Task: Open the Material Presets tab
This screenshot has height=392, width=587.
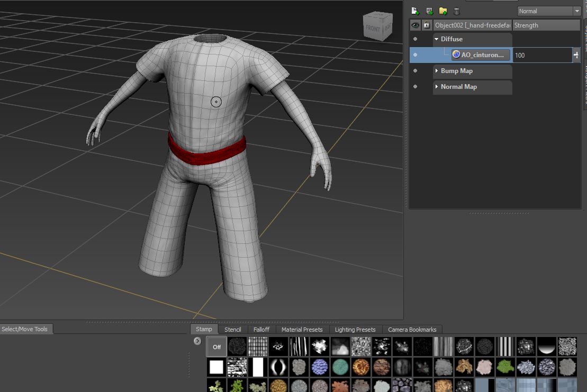Action: 302,330
